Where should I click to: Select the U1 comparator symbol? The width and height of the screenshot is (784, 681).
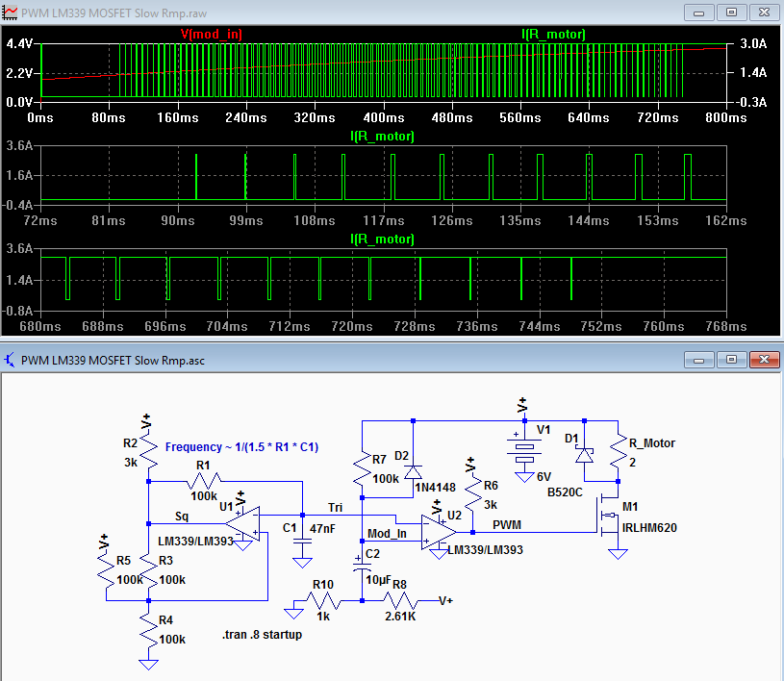coord(243,523)
